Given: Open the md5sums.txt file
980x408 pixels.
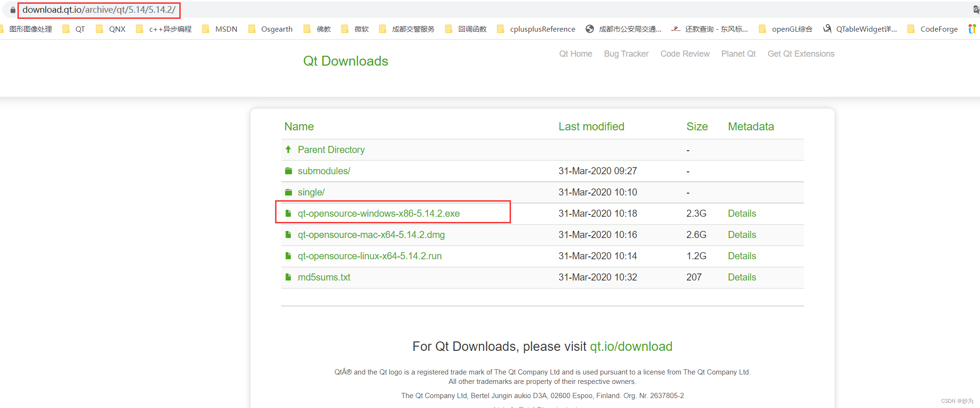Looking at the screenshot, I should point(324,277).
